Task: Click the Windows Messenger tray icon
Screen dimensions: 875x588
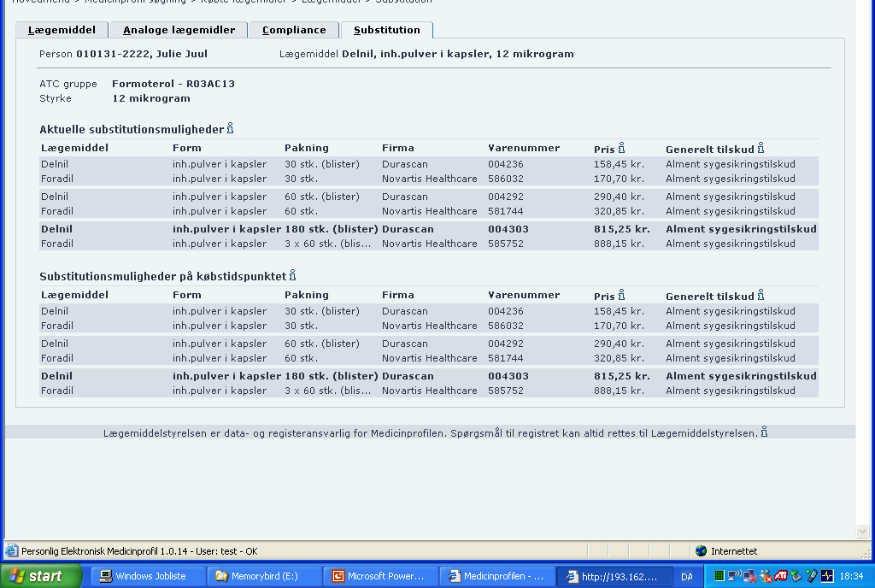Action: pyautogui.click(x=766, y=576)
